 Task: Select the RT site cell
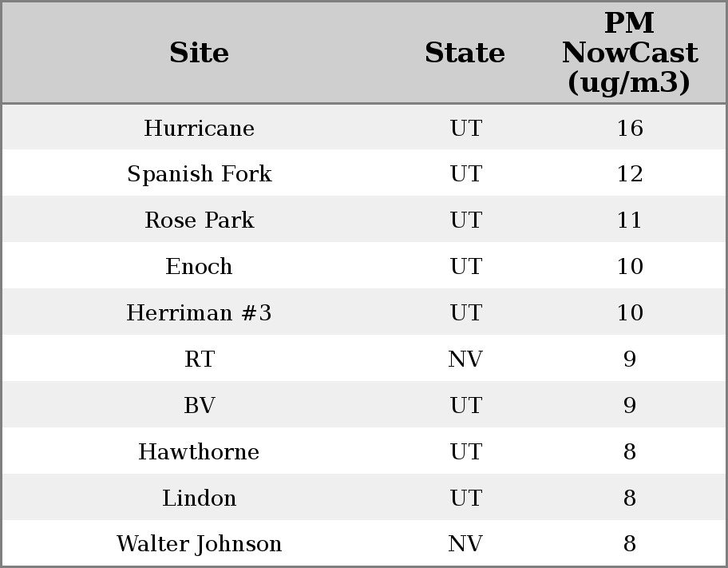[x=199, y=359]
